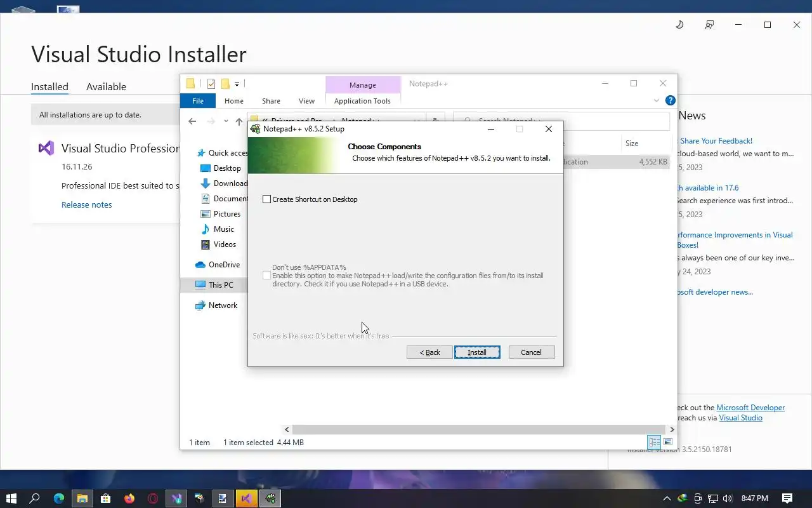Open the Windows Start menu
Viewport: 812px width, 508px height.
point(11,498)
